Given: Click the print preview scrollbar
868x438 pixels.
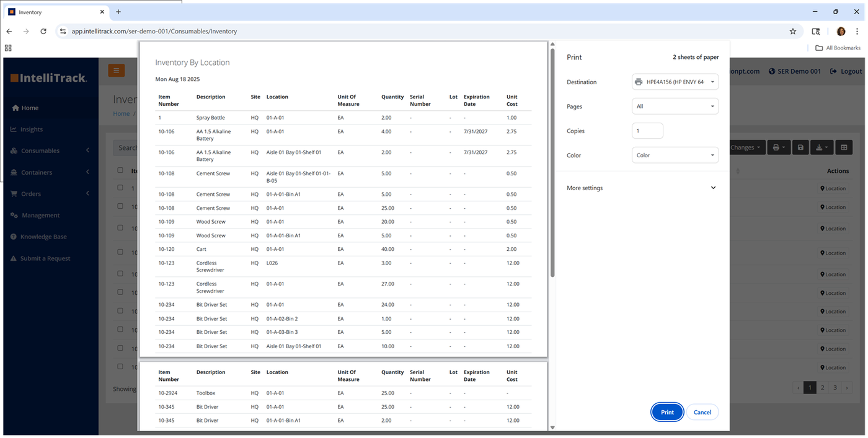Looking at the screenshot, I should (x=552, y=163).
